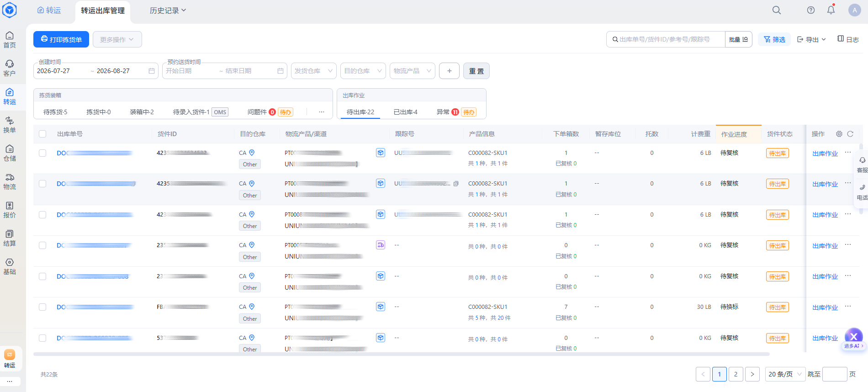Go to next page arrow

click(x=752, y=374)
